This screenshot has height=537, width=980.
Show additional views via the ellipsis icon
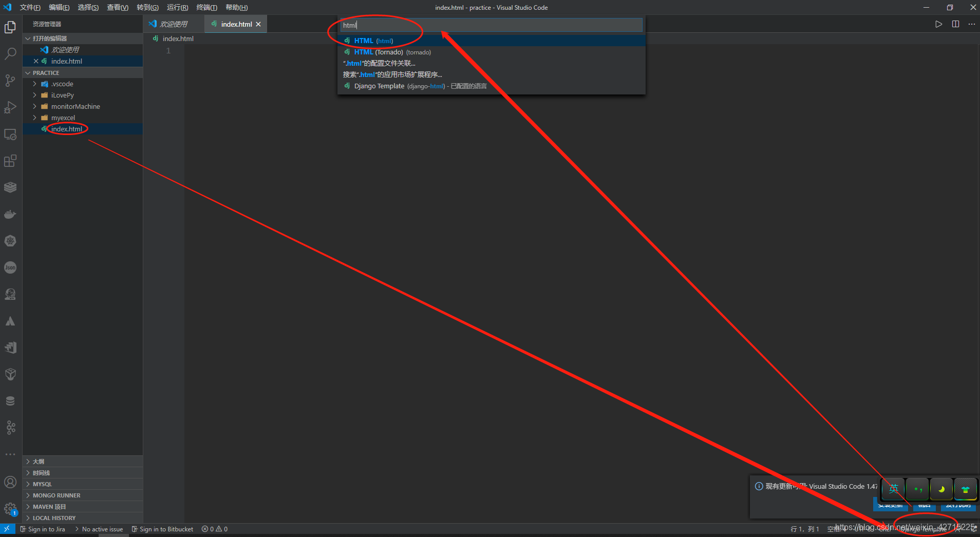[10, 454]
